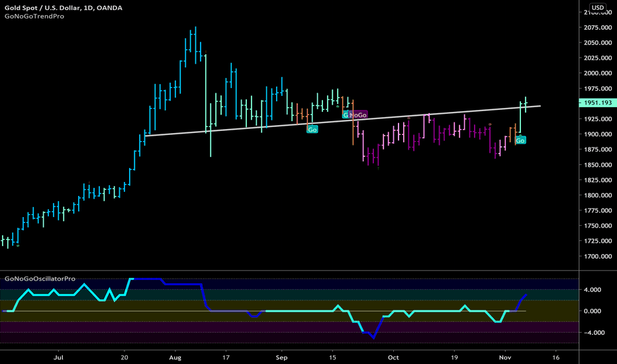Open the GoNoGoTrendPro indicator legend
The image size is (617, 364).
34,16
